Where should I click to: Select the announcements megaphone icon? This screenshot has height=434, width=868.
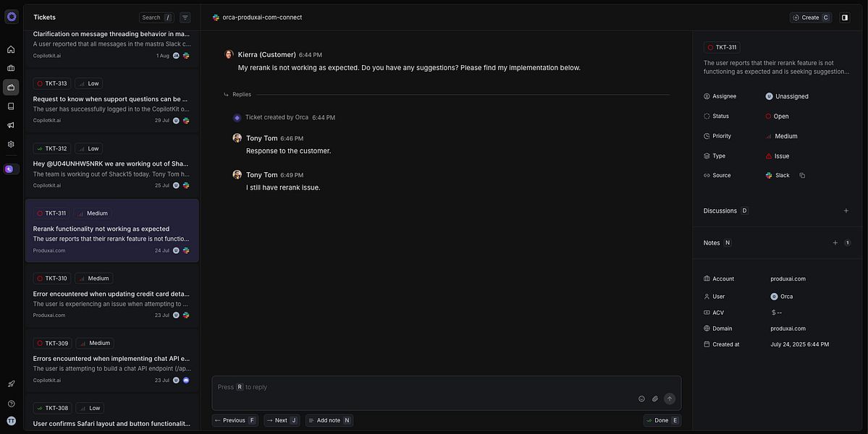pos(10,124)
